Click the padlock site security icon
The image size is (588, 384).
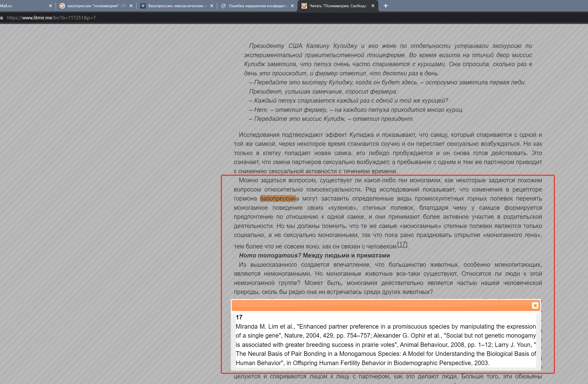(2, 18)
